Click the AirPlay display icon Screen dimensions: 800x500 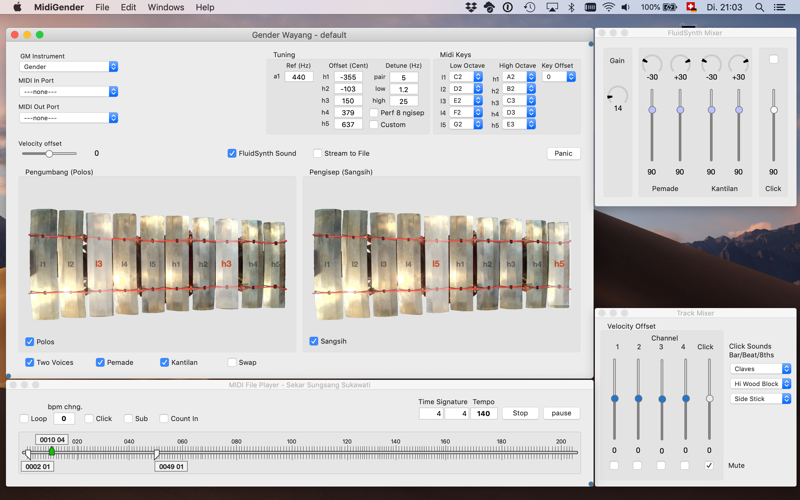[x=552, y=7]
